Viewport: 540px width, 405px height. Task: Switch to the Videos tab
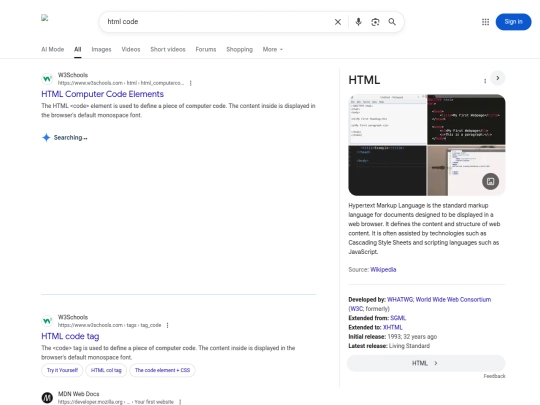[131, 49]
